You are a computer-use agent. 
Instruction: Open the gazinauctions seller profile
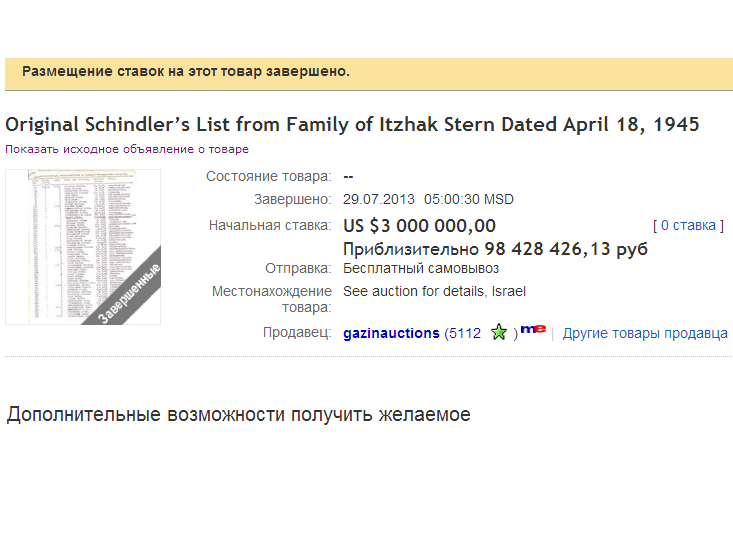coord(391,333)
